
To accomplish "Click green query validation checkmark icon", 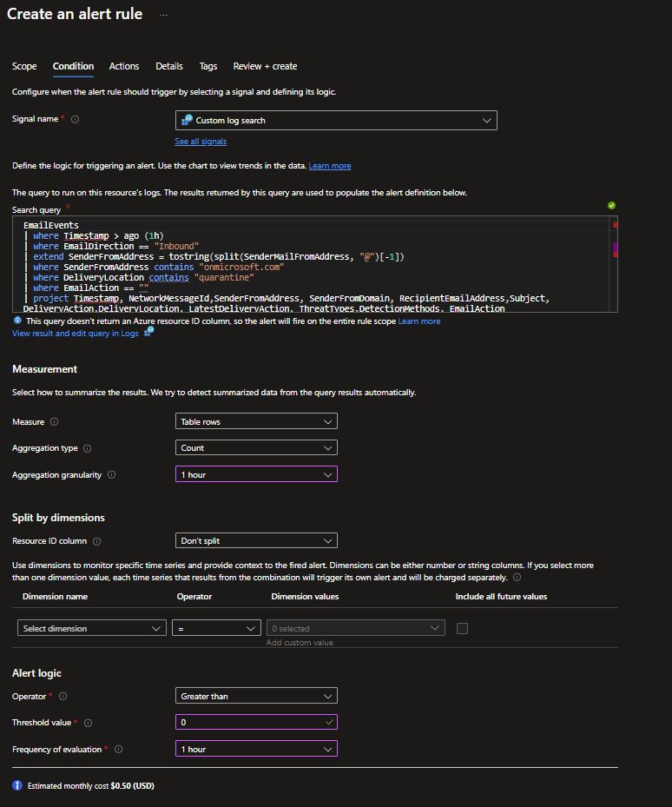I will (612, 206).
